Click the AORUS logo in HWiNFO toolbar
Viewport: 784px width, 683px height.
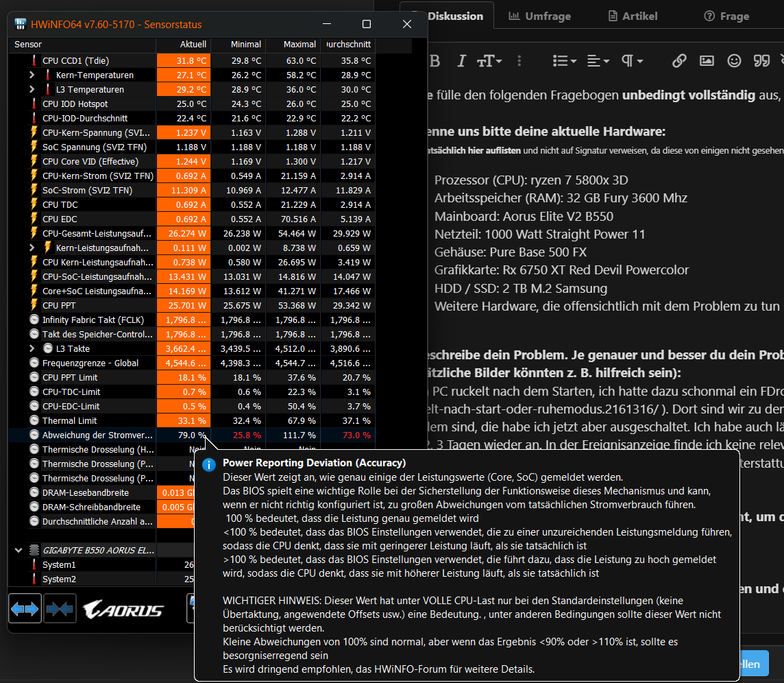pos(123,610)
